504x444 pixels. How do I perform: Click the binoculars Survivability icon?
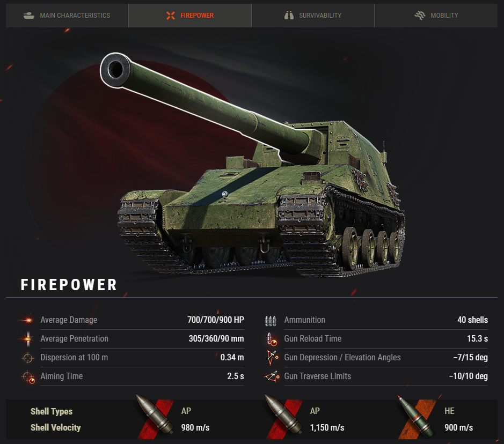(x=289, y=16)
